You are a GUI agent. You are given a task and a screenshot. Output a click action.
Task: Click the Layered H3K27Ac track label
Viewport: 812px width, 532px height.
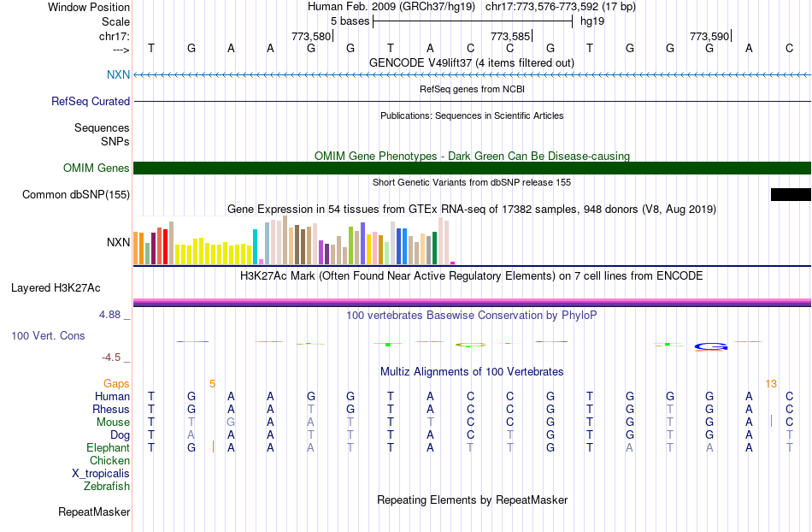(x=56, y=288)
